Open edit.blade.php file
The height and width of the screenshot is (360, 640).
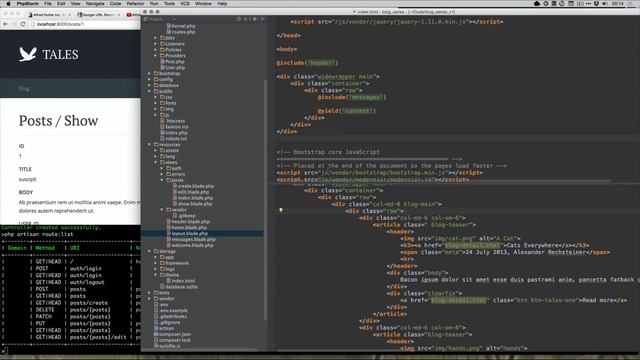pos(191,192)
